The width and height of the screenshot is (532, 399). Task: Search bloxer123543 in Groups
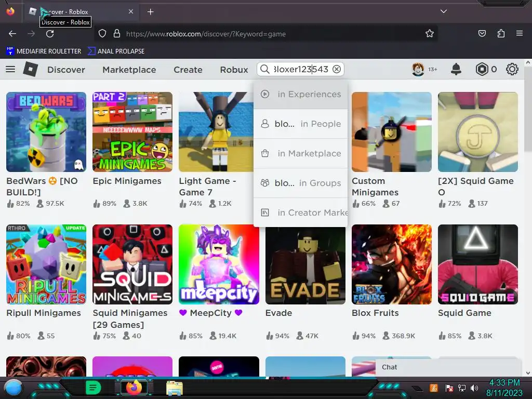click(301, 183)
